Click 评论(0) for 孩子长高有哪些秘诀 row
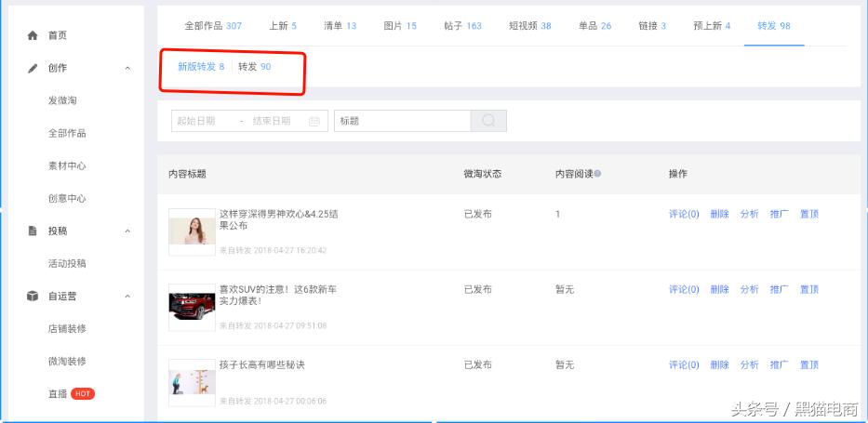This screenshot has height=423, width=868. (x=684, y=365)
